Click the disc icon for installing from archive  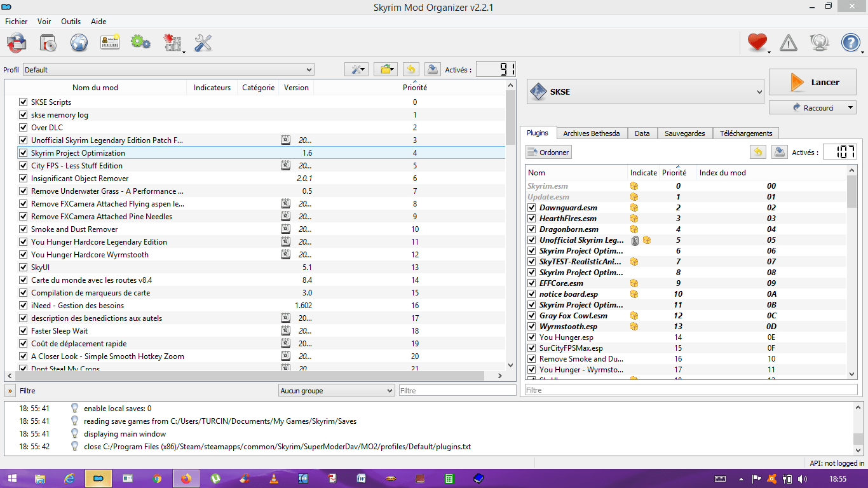click(x=48, y=43)
